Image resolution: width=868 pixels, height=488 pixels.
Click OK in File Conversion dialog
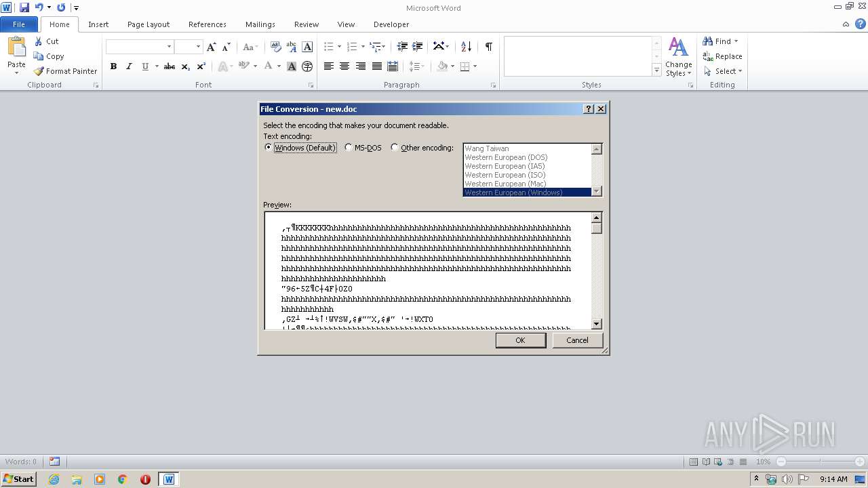pyautogui.click(x=520, y=340)
